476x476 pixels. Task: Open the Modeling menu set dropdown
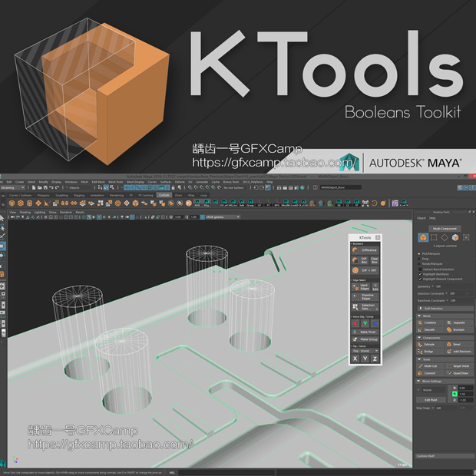pyautogui.click(x=12, y=188)
